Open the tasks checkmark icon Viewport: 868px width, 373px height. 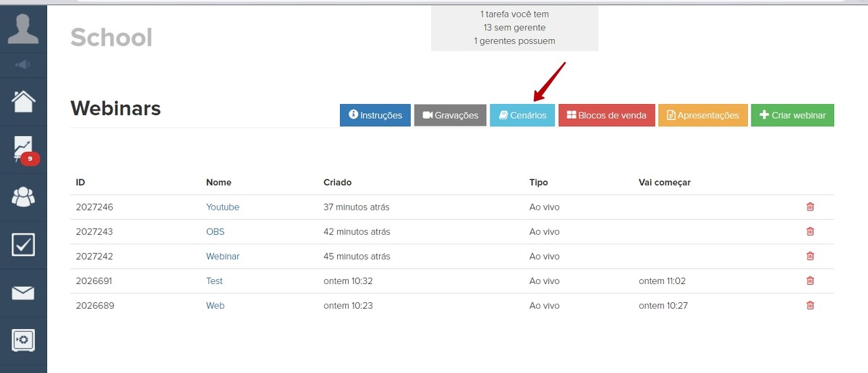click(x=23, y=244)
